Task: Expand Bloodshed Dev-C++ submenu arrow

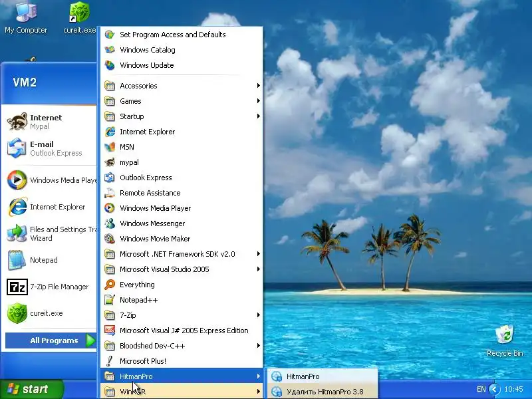Action: tap(259, 346)
